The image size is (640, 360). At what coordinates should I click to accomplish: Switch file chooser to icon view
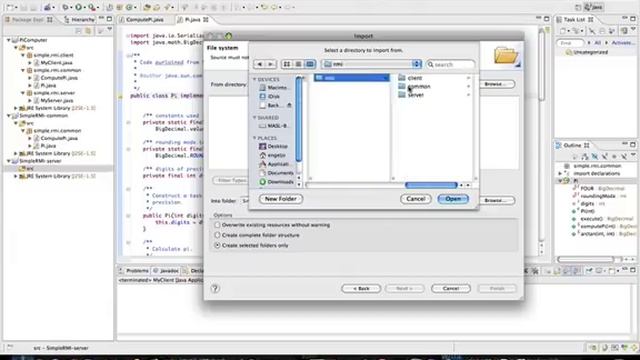(x=287, y=64)
